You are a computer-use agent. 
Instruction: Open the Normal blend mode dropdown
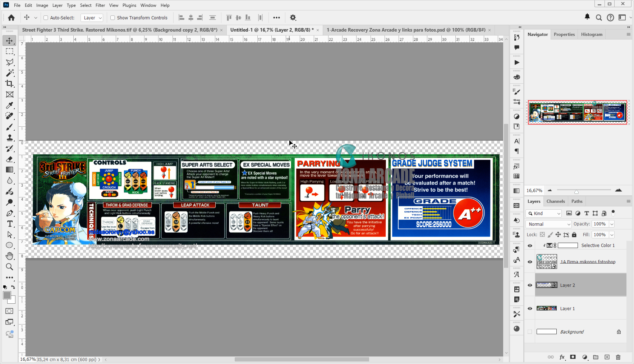[x=548, y=224]
